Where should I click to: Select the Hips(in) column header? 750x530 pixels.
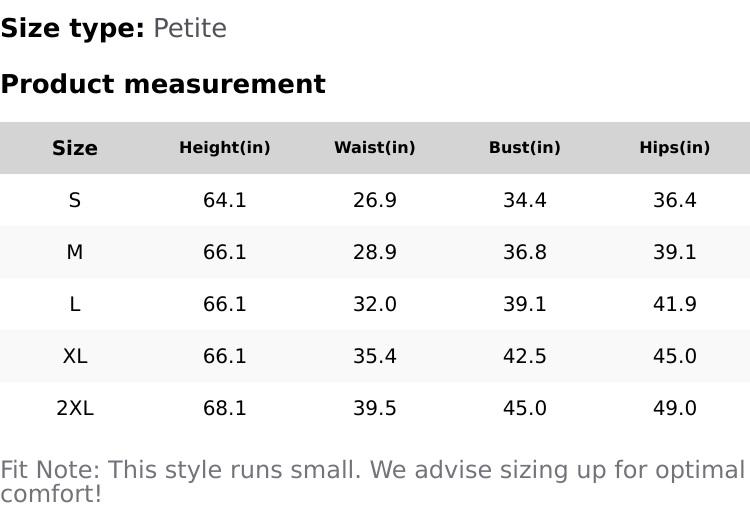point(675,148)
